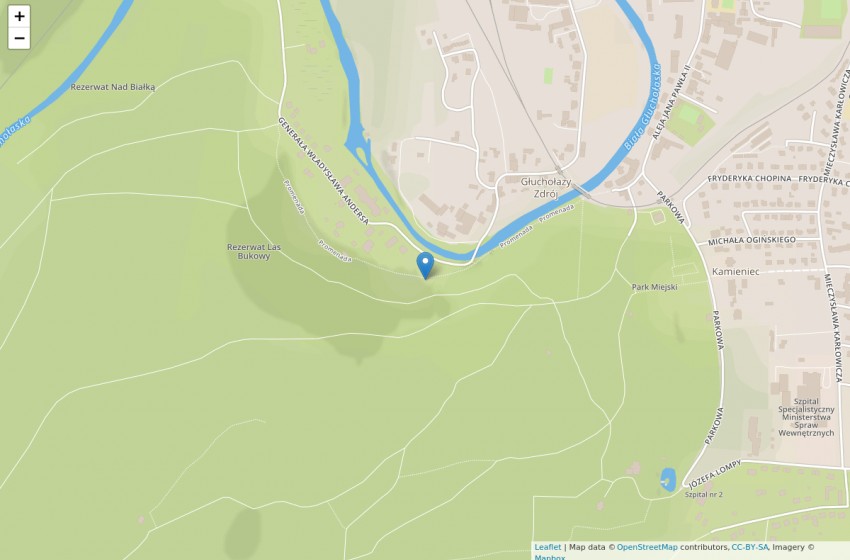Click the full Biała Głuchołaska river label
This screenshot has height=560, width=850.
[x=643, y=106]
